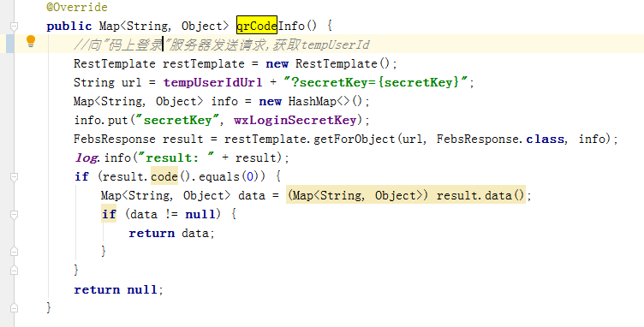Click the wxLoginSecretKey field reference
This screenshot has width=644, height=327.
[x=295, y=120]
